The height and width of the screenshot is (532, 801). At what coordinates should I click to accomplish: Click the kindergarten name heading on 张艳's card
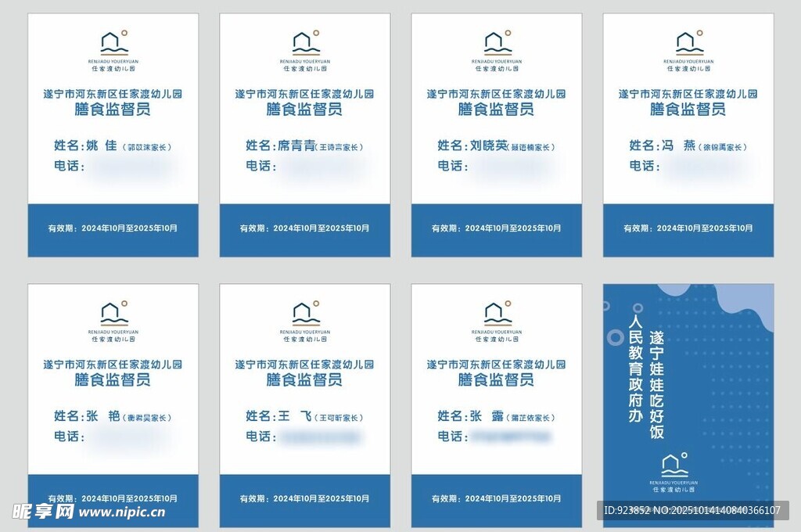click(x=113, y=365)
